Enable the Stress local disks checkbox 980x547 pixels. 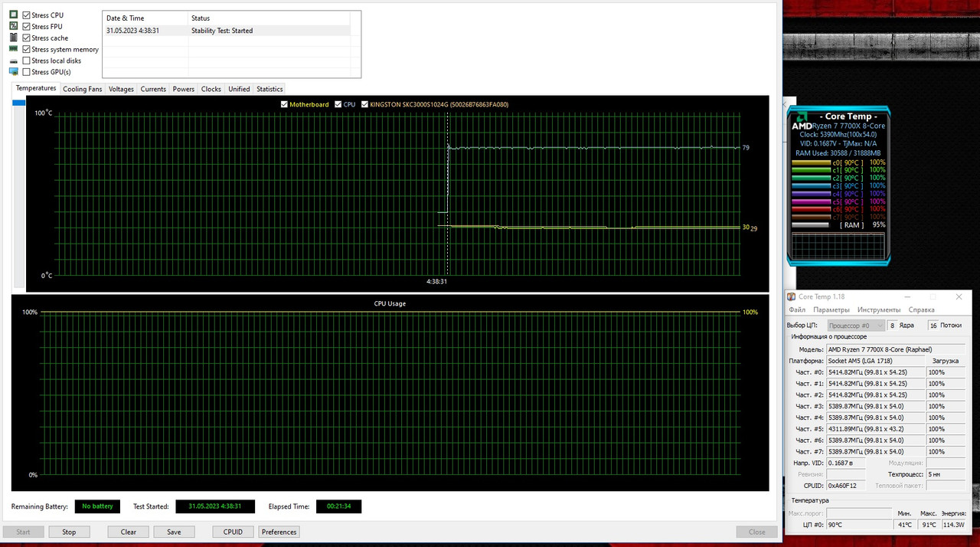coord(27,61)
